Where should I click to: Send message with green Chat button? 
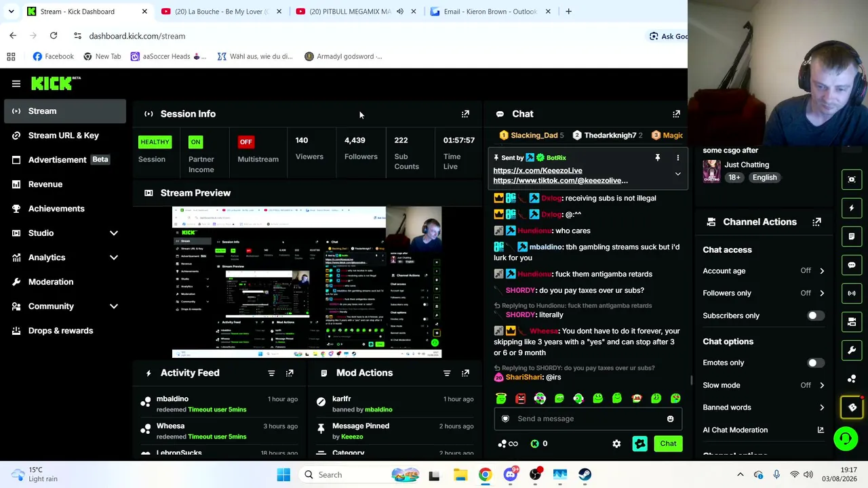(668, 444)
